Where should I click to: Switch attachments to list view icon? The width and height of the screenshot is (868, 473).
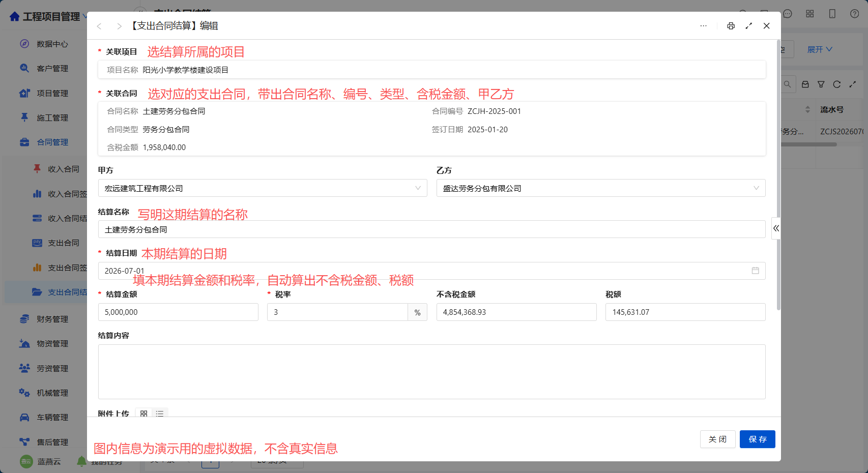point(160,413)
